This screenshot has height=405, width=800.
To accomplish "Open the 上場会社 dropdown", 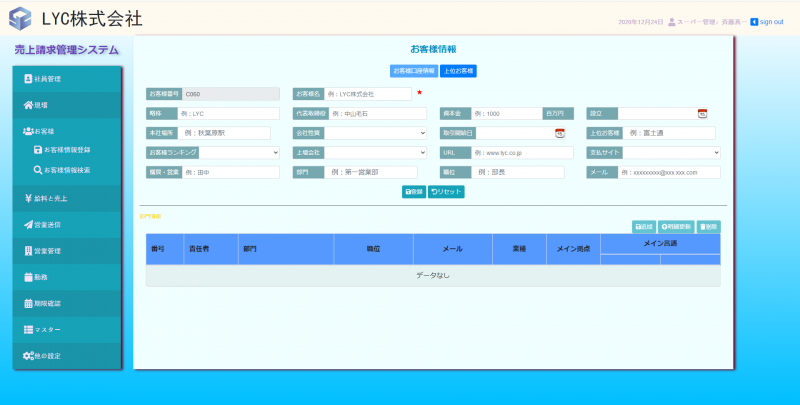I will click(x=376, y=153).
